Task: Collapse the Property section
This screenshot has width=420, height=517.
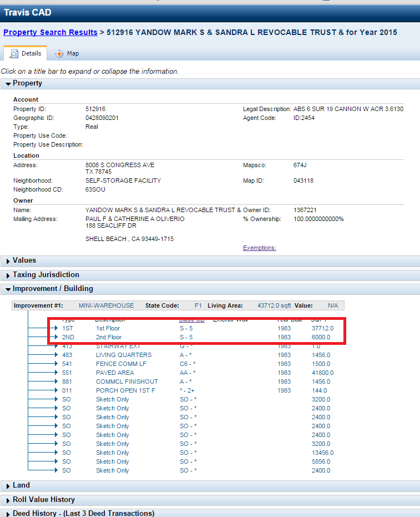Action: coord(28,83)
